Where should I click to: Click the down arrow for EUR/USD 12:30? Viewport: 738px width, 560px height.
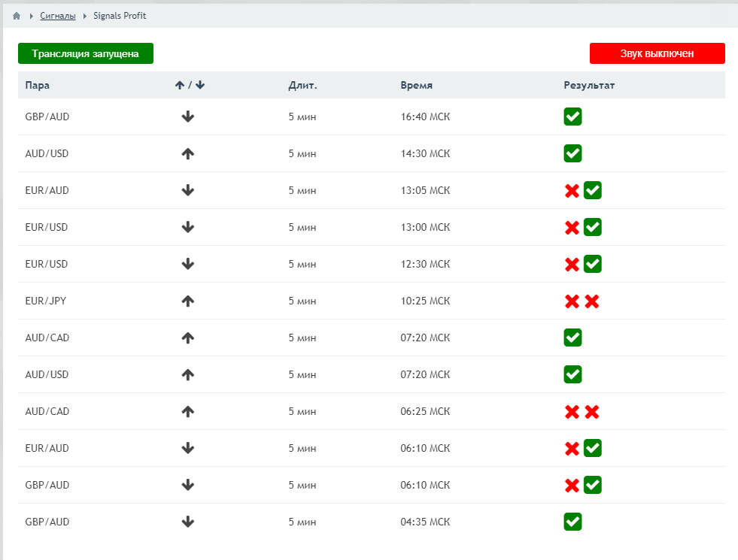(x=188, y=264)
